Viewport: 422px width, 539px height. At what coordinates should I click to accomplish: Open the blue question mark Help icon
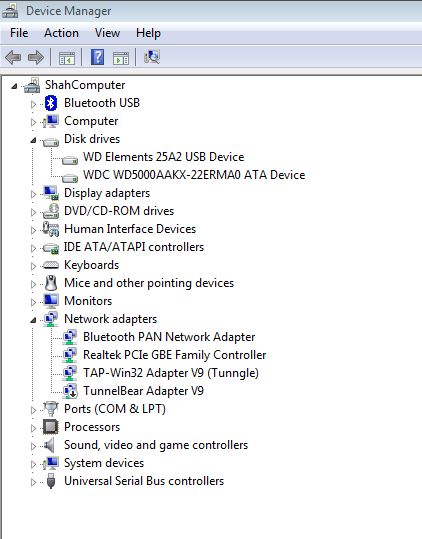click(98, 57)
